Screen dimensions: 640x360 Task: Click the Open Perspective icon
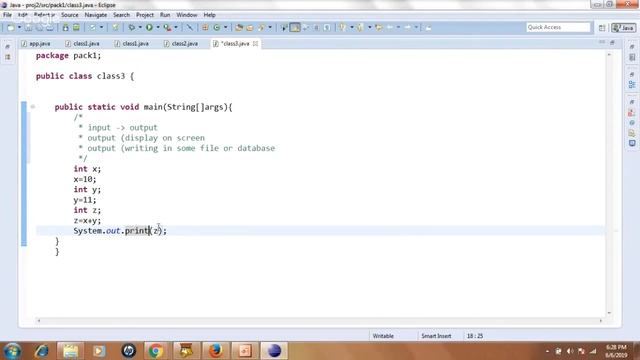pos(602,27)
